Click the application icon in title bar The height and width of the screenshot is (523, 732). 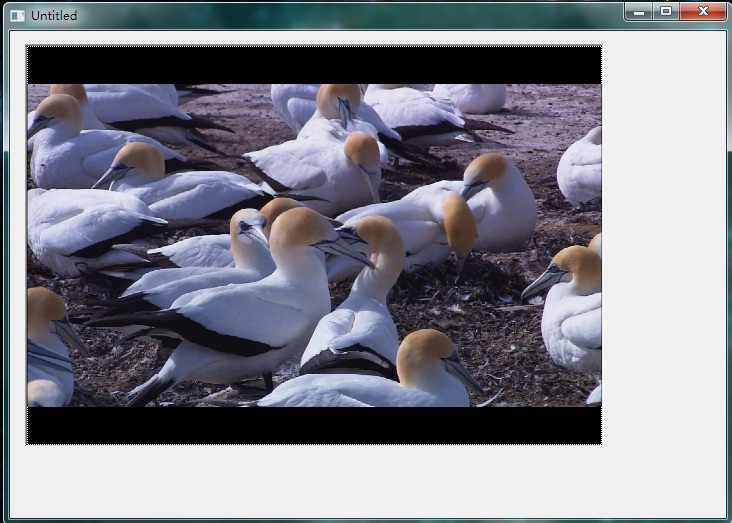tap(17, 15)
